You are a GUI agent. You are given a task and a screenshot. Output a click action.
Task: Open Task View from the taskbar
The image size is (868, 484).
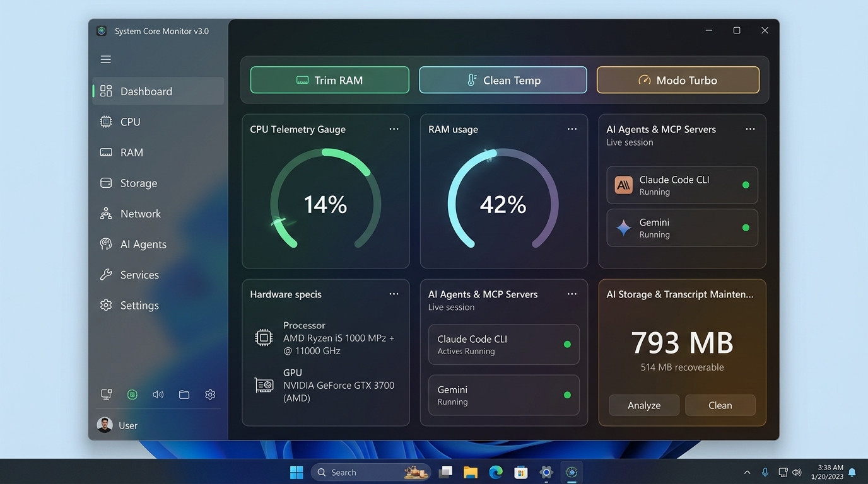tap(446, 472)
